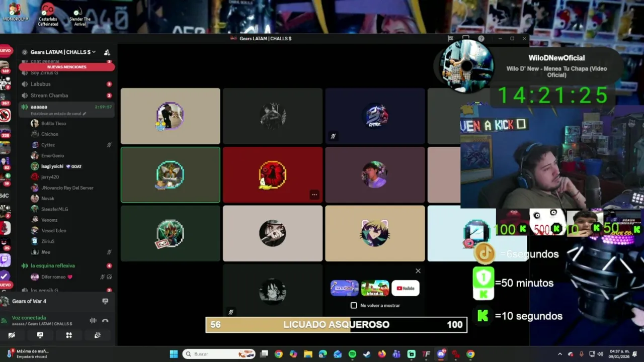Toggle camera with the crossed camera button
This screenshot has height=362, width=644.
click(12, 335)
